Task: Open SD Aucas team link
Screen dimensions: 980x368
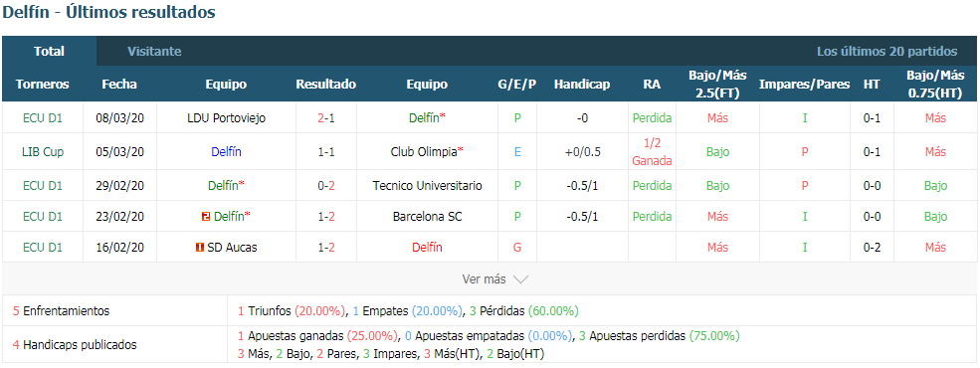Action: (232, 248)
